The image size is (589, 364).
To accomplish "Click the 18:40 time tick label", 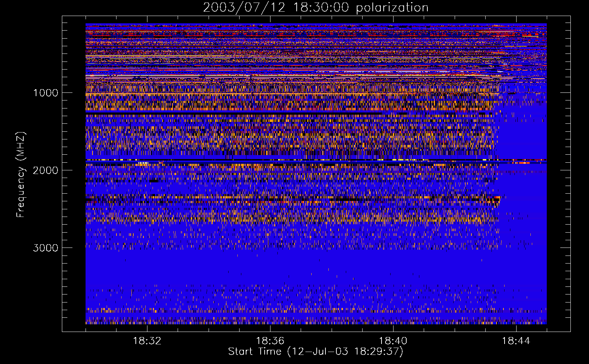I will pos(393,341).
